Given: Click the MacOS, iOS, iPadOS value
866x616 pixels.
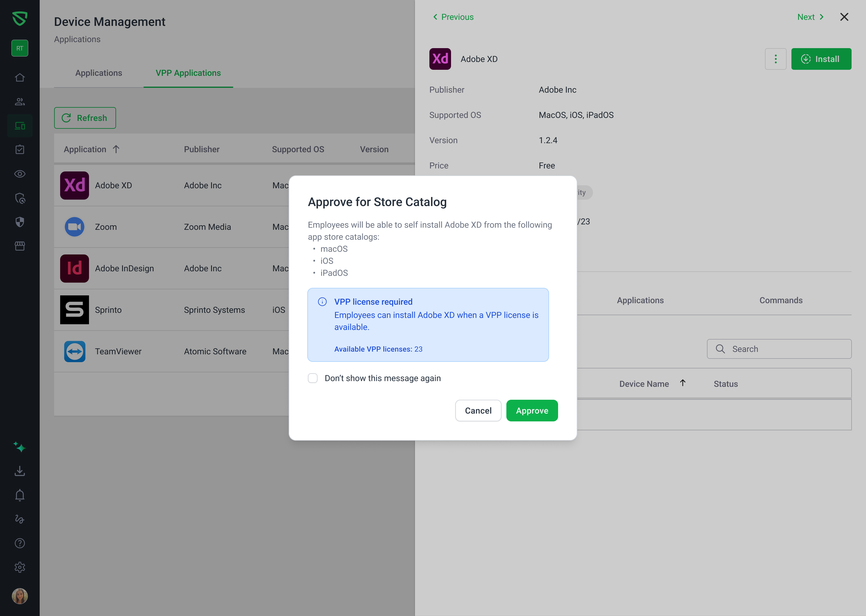Looking at the screenshot, I should click(x=576, y=115).
